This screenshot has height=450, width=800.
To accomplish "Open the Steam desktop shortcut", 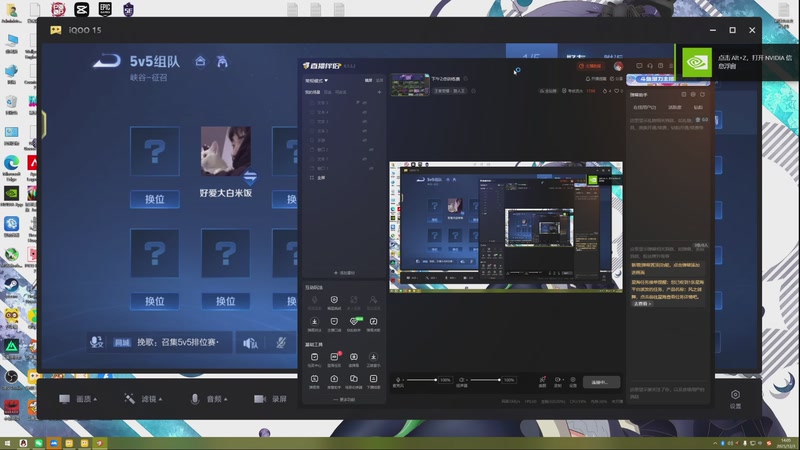I will (x=11, y=286).
